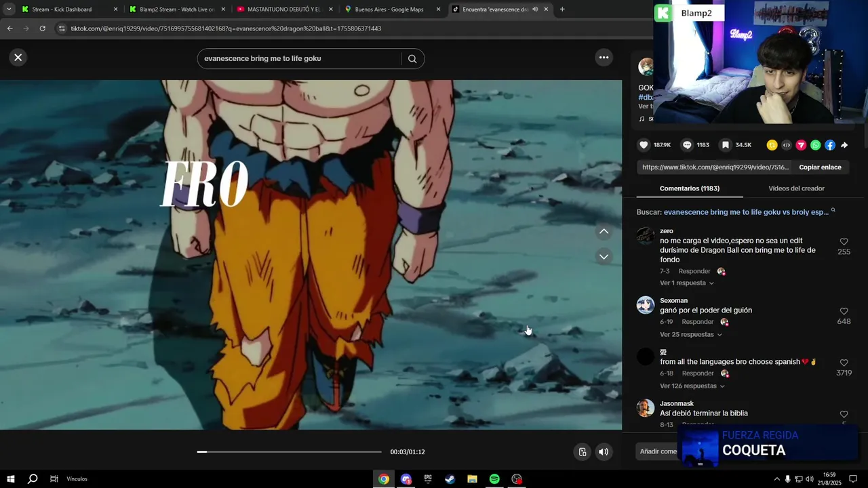Open Task View from taskbar
The width and height of the screenshot is (868, 488).
[x=54, y=479]
